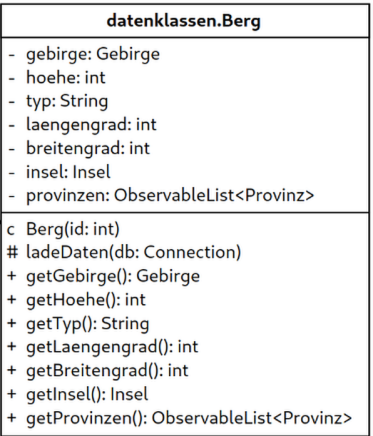Select the hoehe: int attribute
The height and width of the screenshot is (436, 373).
pyautogui.click(x=66, y=78)
